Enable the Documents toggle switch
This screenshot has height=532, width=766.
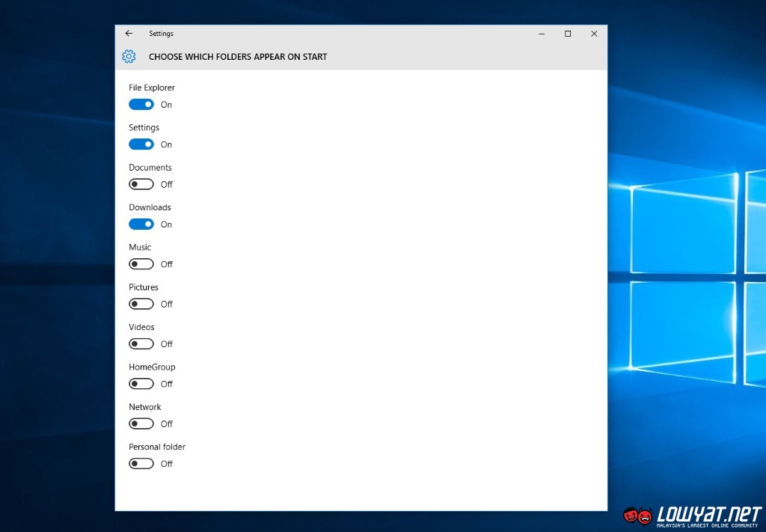pos(141,184)
